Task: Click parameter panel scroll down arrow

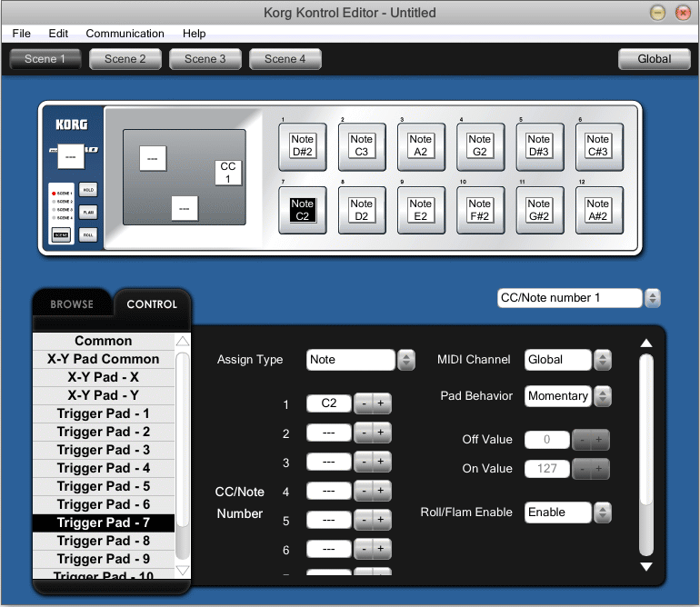Action: (x=646, y=566)
